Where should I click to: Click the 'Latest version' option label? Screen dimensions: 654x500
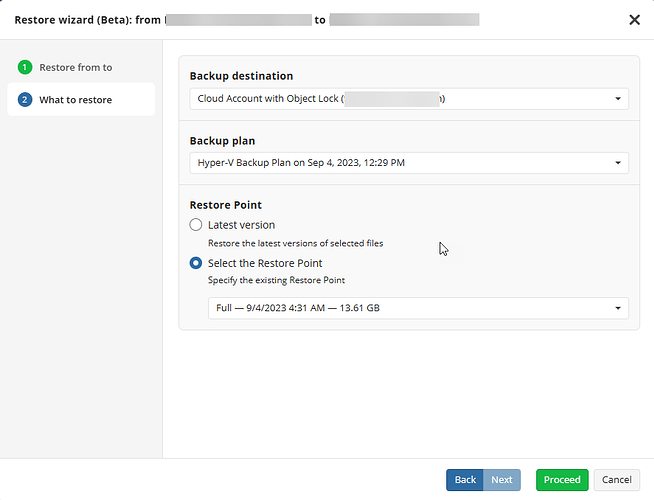[x=241, y=225]
